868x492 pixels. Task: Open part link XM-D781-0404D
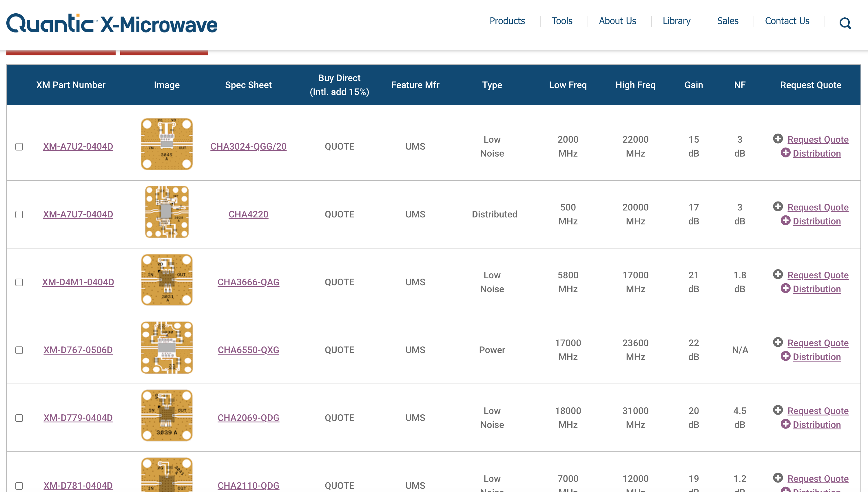[x=78, y=486]
